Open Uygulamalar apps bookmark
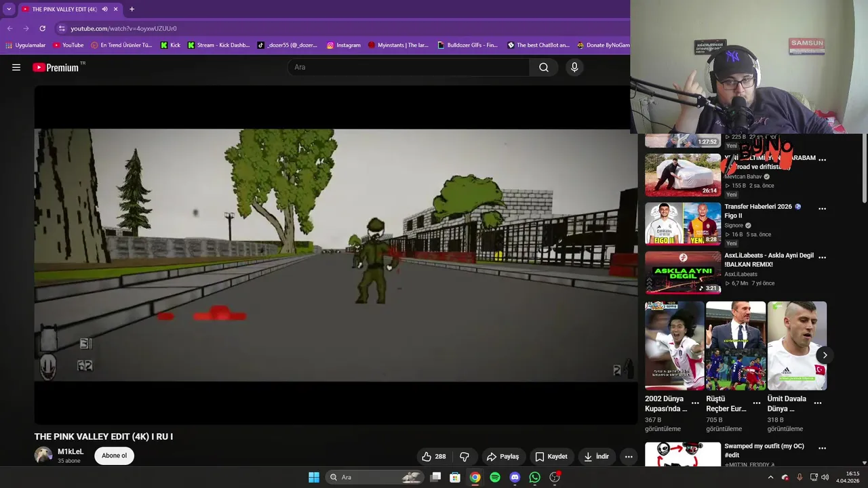This screenshot has height=488, width=868. click(25, 45)
